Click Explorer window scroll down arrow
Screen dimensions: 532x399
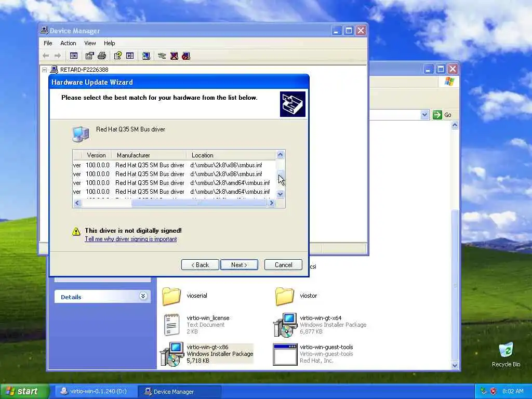coord(455,365)
